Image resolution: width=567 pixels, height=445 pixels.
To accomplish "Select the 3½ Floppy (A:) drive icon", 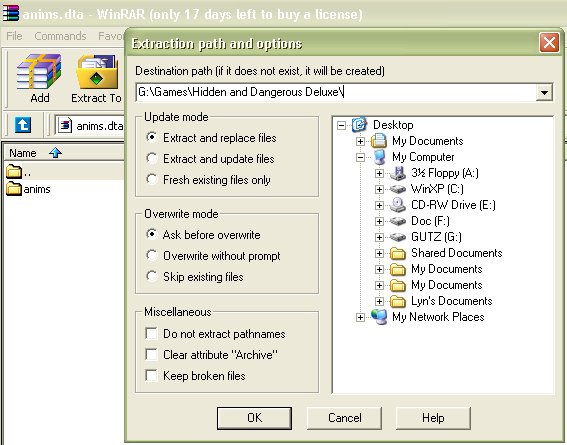I will click(x=398, y=173).
